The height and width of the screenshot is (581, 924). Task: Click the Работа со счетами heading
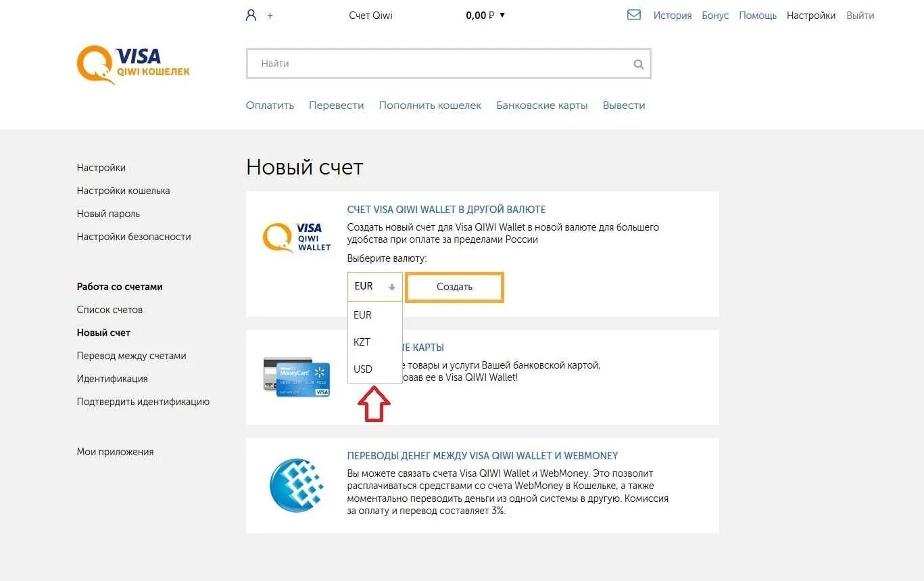point(120,287)
